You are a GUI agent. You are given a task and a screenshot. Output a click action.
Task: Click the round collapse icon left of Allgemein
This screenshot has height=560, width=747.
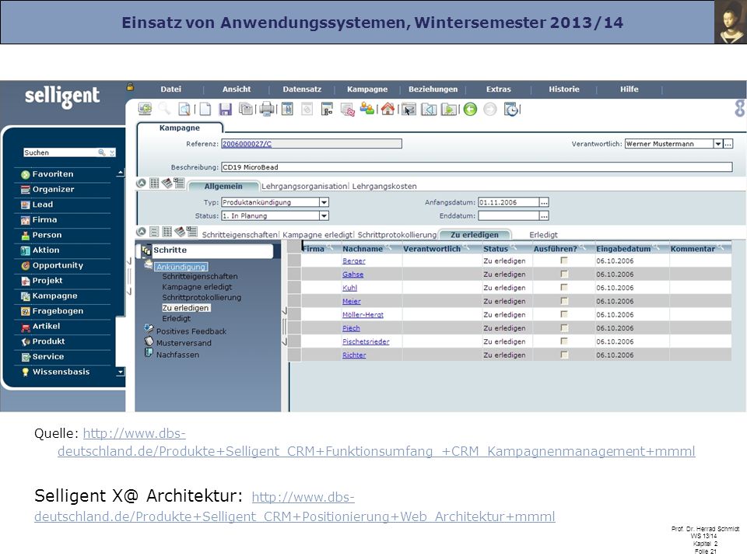tap(142, 184)
